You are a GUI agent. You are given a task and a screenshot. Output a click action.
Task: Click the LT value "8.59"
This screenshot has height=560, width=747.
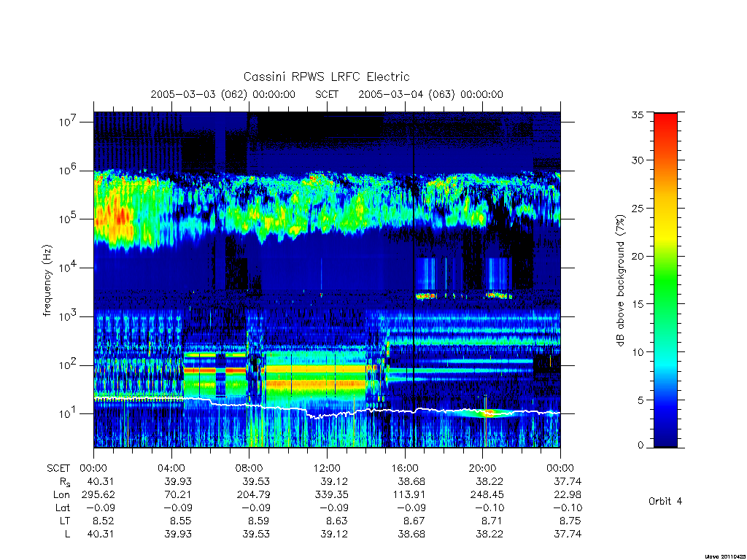[259, 521]
